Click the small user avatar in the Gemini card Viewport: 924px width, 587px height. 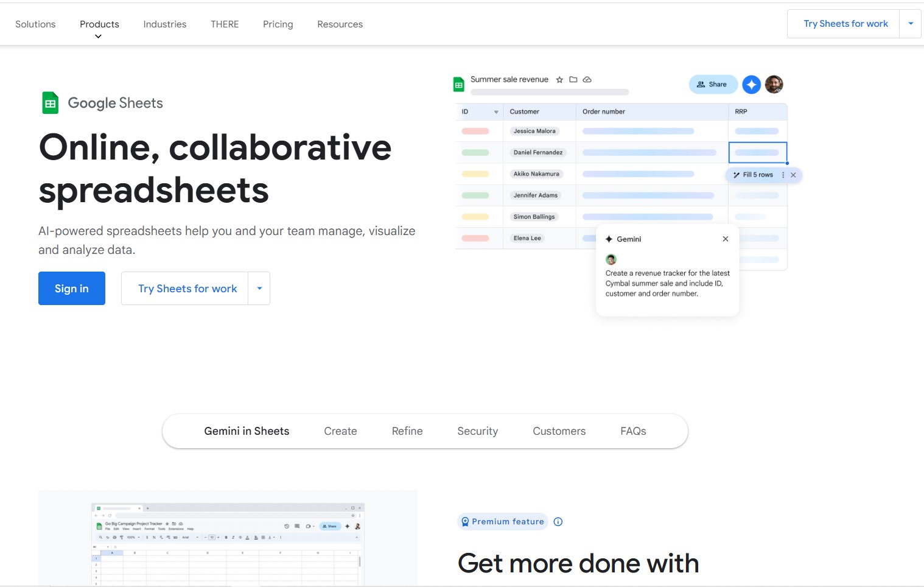click(611, 259)
